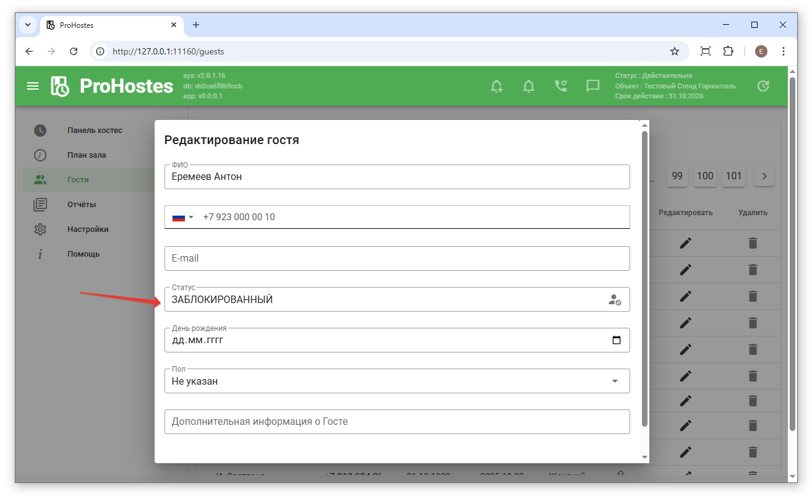The width and height of the screenshot is (812, 504).
Task: Open the notifications bell icon
Action: click(529, 86)
